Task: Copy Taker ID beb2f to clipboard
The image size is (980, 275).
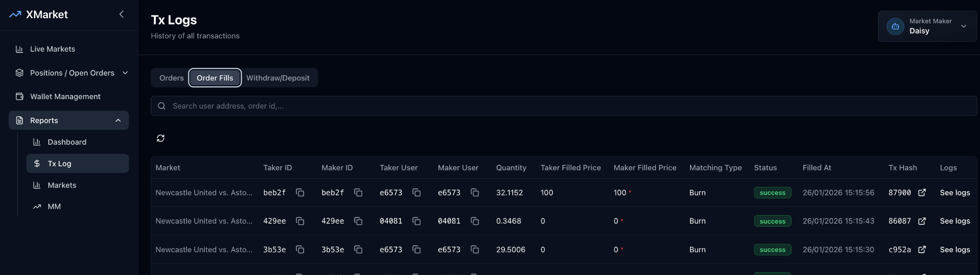Action: [300, 193]
